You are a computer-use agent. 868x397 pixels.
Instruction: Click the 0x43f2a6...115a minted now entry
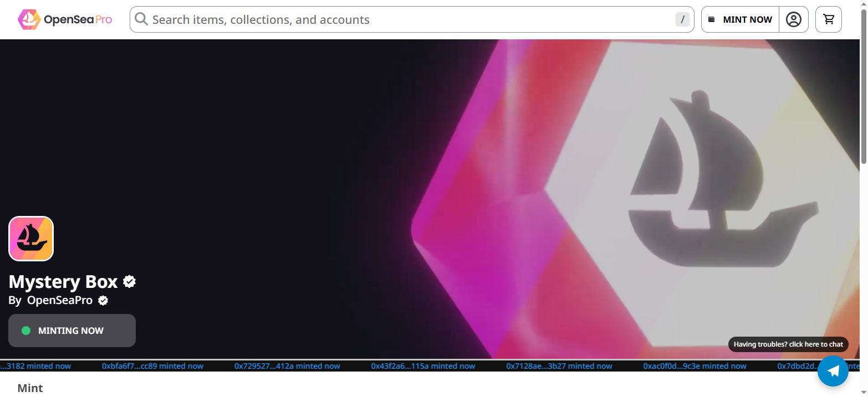tap(423, 366)
